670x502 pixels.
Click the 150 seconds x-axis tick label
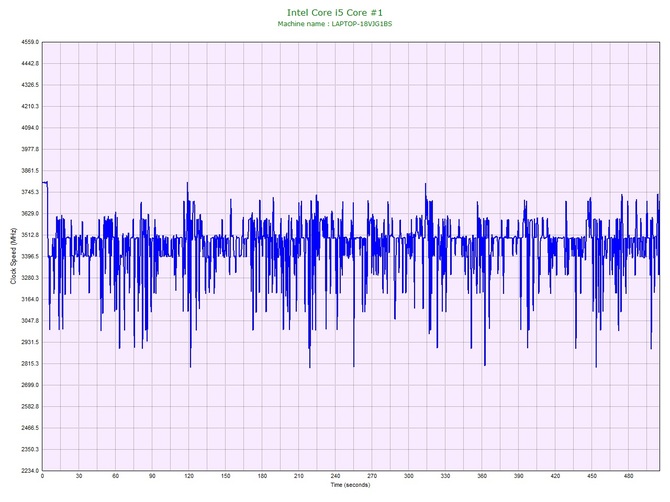[x=226, y=476]
